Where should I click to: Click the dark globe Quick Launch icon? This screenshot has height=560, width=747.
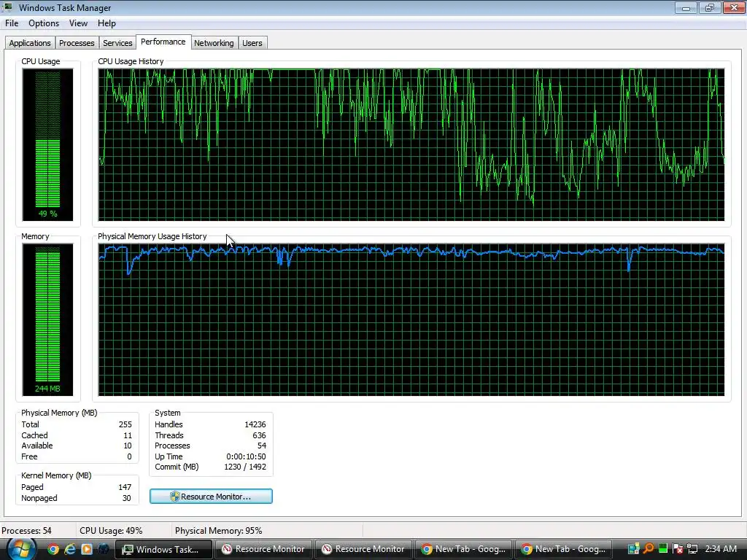tap(103, 550)
